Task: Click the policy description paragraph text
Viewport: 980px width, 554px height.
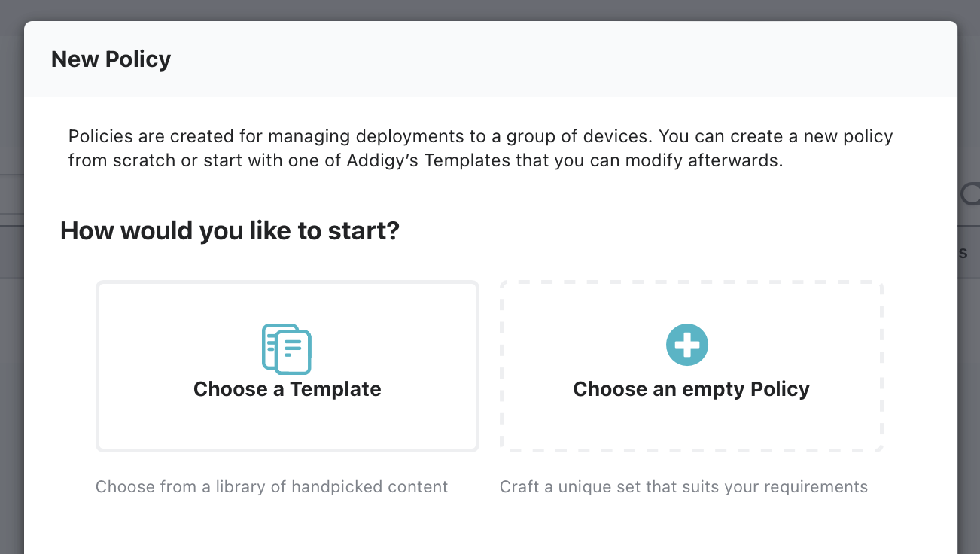Action: (480, 148)
